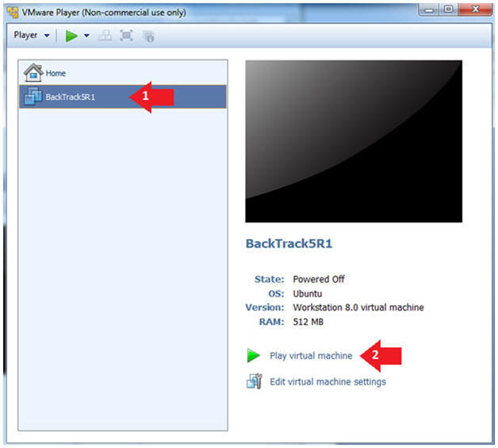Click the green power-on toolbar button
The image size is (498, 448).
(71, 36)
